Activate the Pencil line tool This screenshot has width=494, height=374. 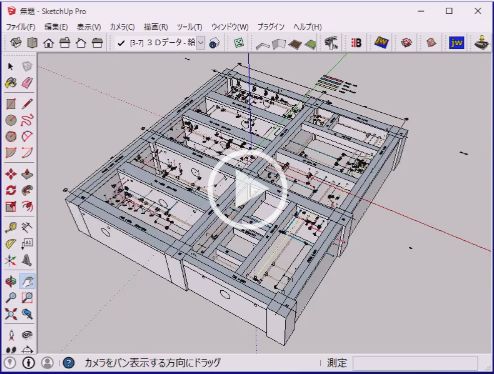[x=27, y=104]
